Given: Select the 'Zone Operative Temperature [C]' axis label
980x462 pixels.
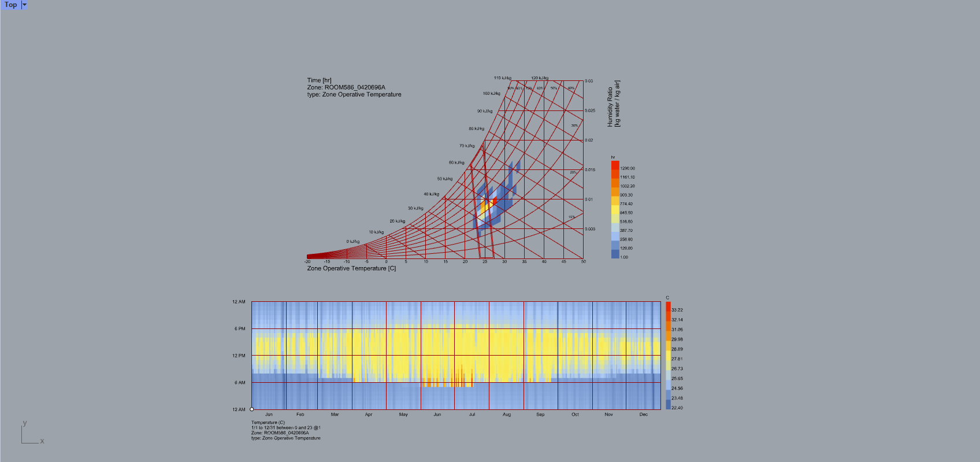Looking at the screenshot, I should pyautogui.click(x=351, y=268).
